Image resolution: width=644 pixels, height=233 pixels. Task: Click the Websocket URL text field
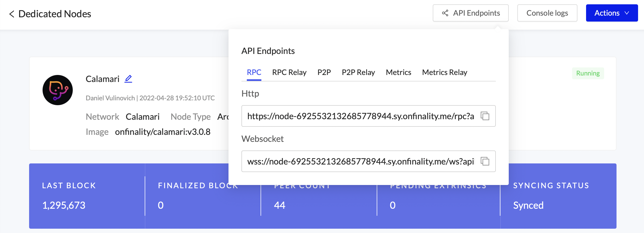[x=360, y=161]
